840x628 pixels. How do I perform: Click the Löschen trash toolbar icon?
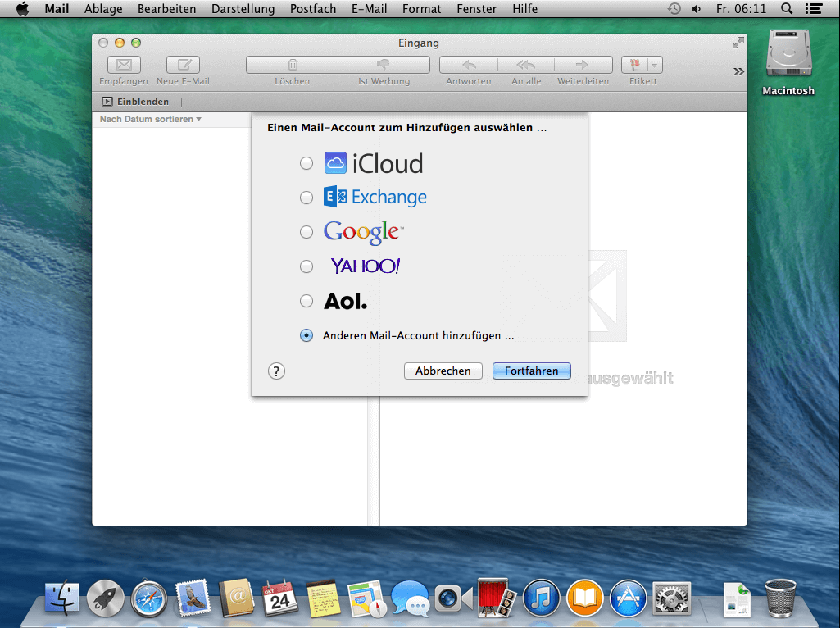point(293,65)
